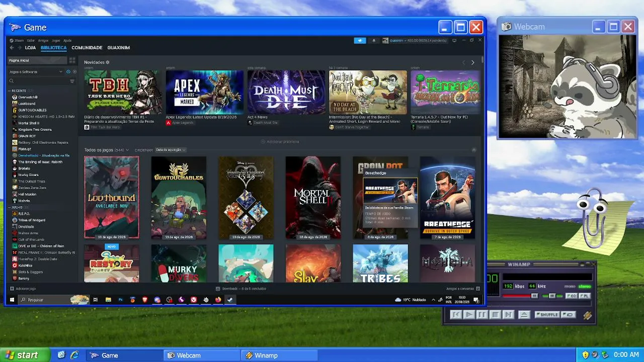Click Winamp stop button

(495, 315)
